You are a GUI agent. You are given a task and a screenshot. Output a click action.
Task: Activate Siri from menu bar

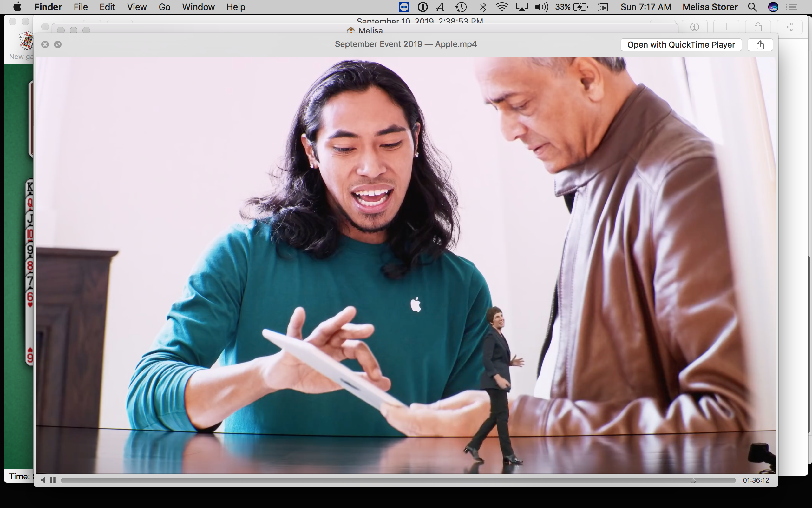click(773, 7)
